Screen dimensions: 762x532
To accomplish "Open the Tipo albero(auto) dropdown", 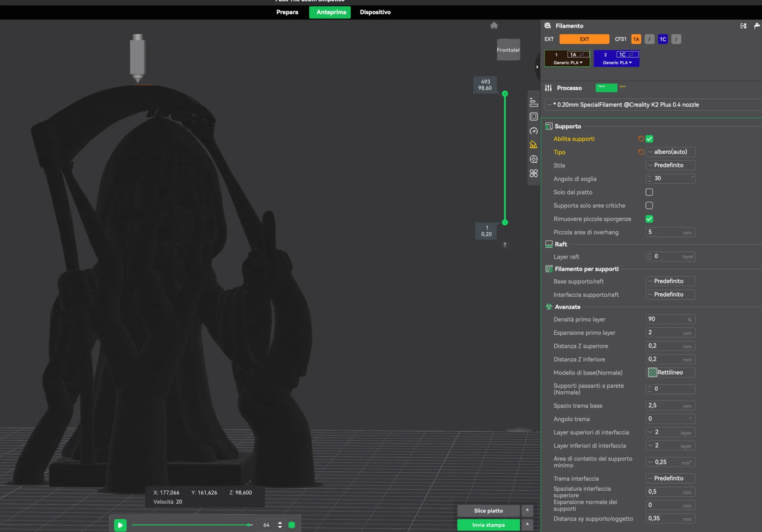I will pyautogui.click(x=670, y=151).
